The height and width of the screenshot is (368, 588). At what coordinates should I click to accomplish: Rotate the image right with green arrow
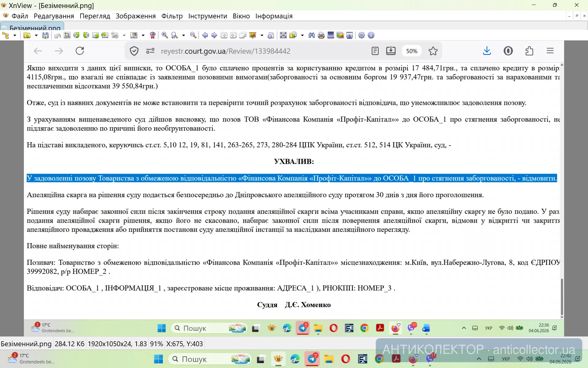pos(86,35)
